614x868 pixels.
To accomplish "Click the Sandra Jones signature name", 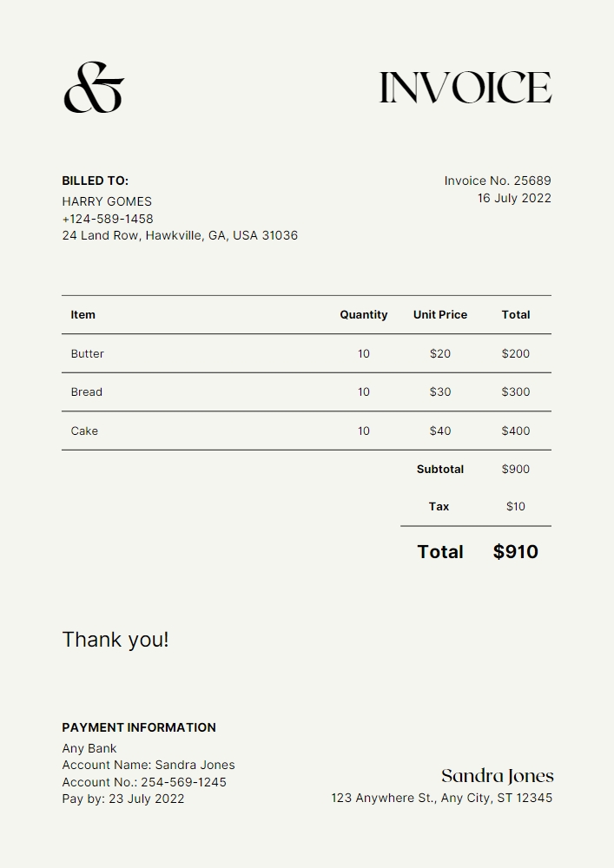I will [x=498, y=776].
